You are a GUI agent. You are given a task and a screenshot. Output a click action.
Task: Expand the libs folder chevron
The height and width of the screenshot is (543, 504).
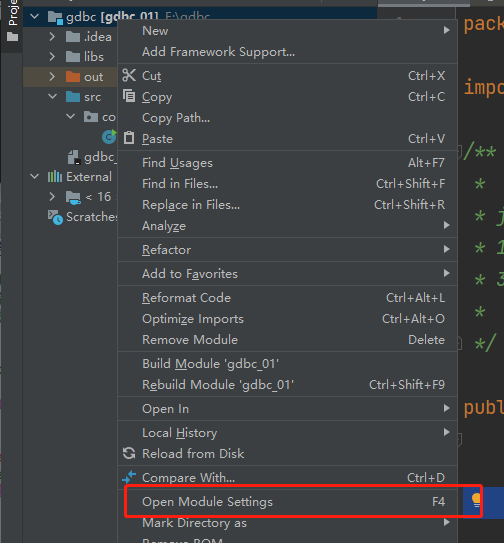point(52,56)
